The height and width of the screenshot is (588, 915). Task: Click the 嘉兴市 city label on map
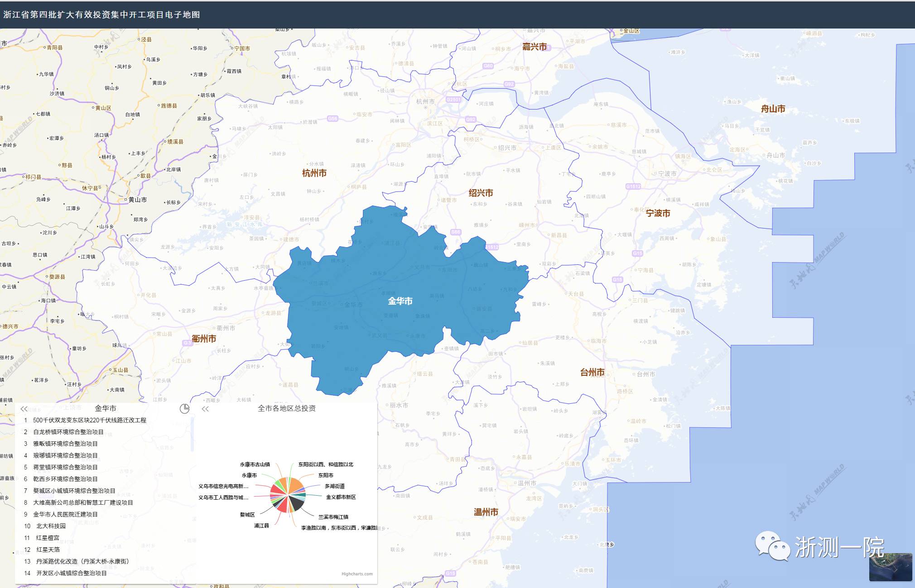click(535, 47)
